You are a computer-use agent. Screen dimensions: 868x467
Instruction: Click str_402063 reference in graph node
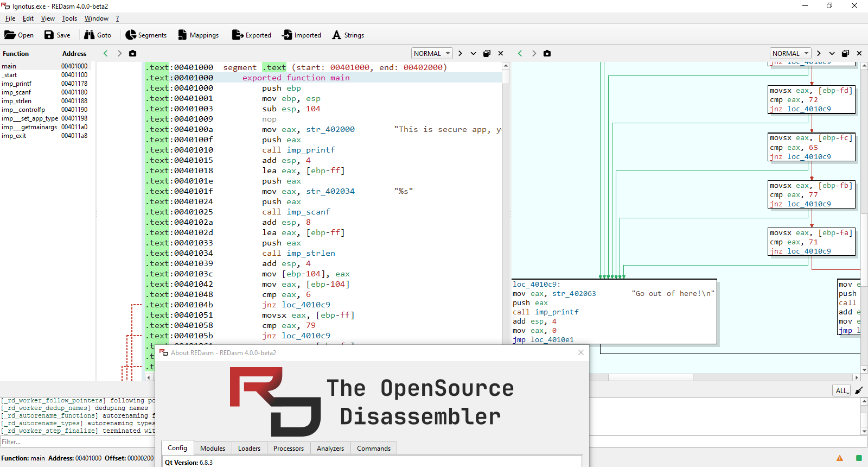tap(574, 294)
